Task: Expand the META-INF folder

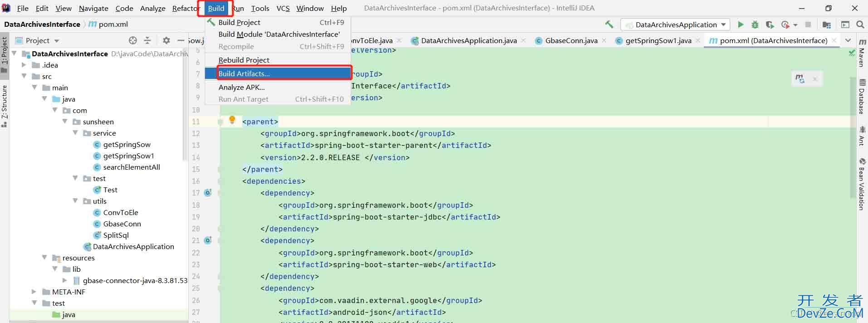Action: [x=34, y=292]
